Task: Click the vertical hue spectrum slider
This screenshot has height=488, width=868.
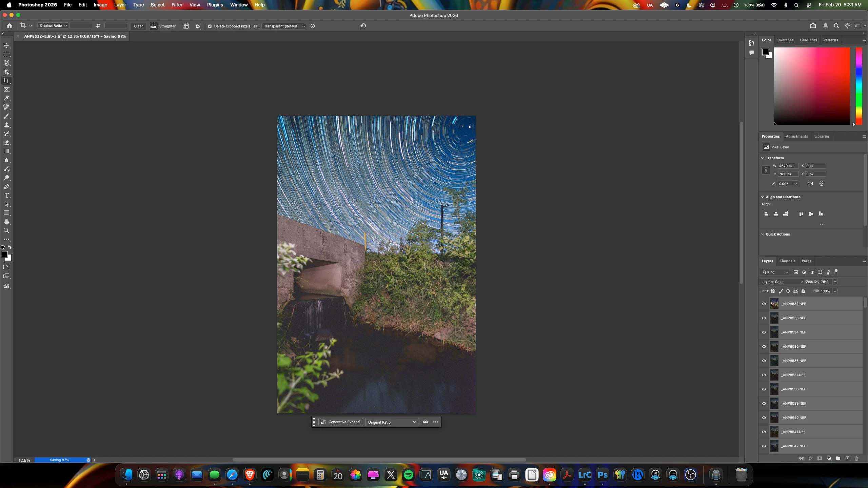Action: coord(859,86)
